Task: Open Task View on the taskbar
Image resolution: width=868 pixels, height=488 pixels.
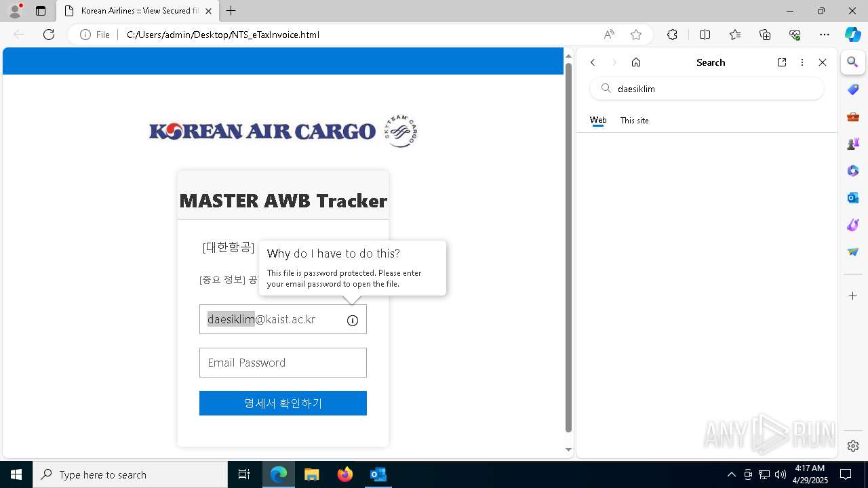Action: [244, 474]
